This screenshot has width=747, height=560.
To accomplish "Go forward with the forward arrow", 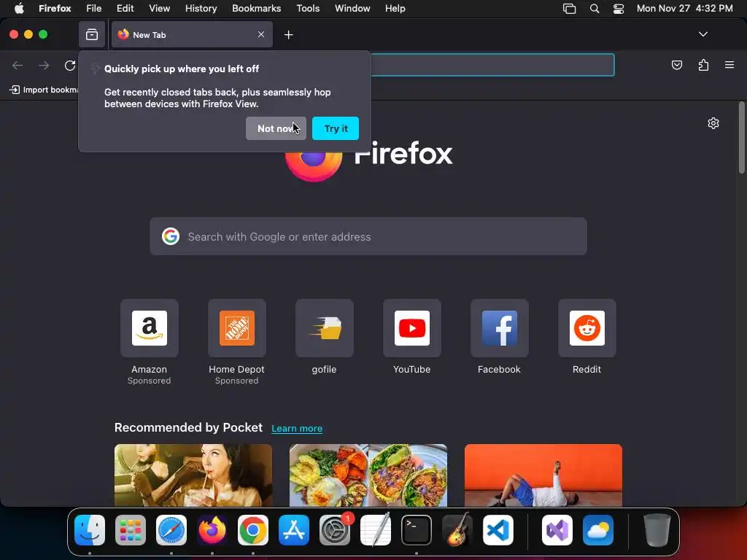I will point(44,65).
